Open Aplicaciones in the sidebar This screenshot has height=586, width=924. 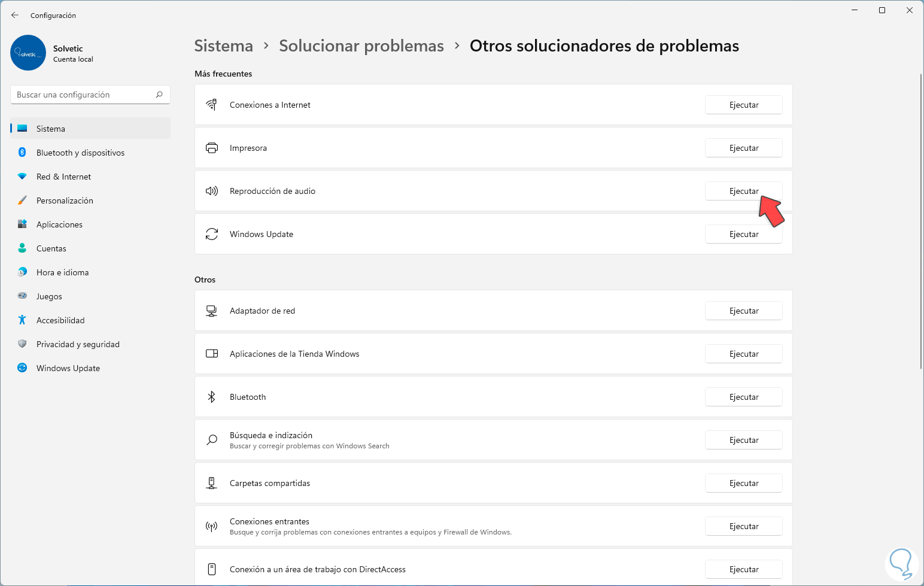(x=59, y=224)
